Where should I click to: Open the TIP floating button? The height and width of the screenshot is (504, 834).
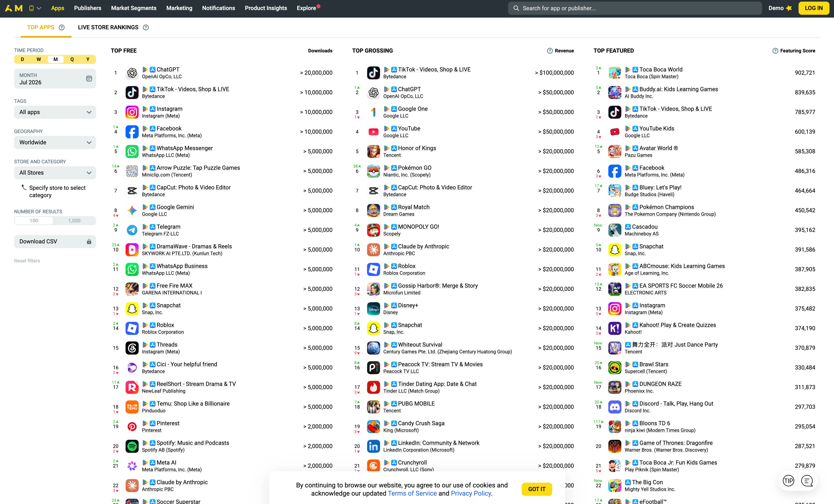coord(788,481)
